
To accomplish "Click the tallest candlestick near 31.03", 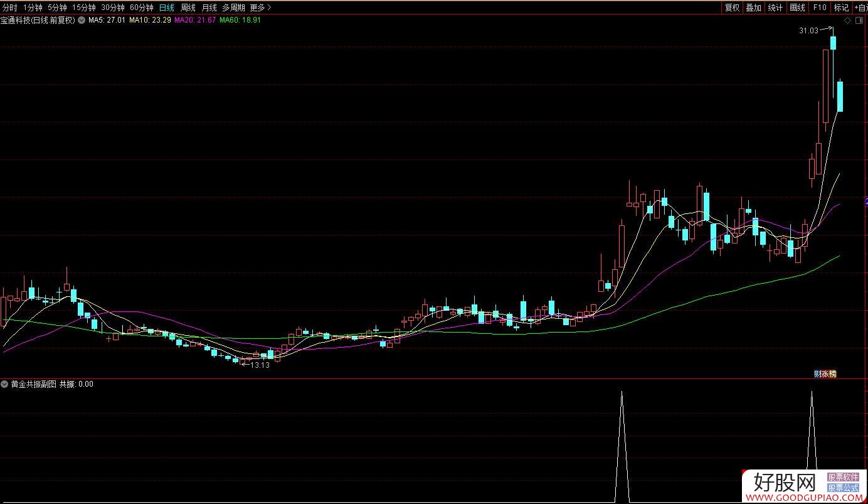I will (826, 86).
